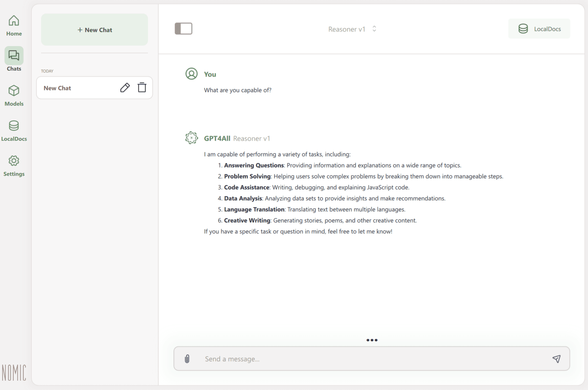Screen dimensions: 588x390
Task: Open the Chats panel from the sidebar
Action: pyautogui.click(x=14, y=59)
